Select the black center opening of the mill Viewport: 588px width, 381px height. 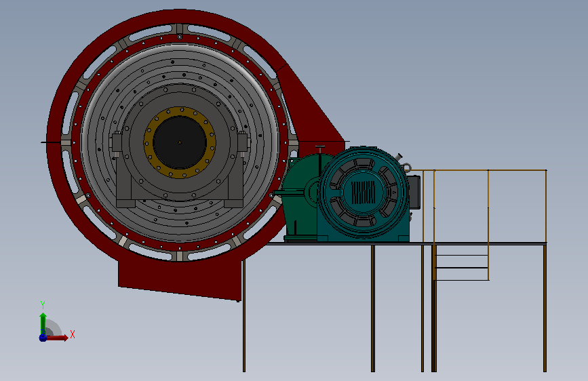pos(180,142)
